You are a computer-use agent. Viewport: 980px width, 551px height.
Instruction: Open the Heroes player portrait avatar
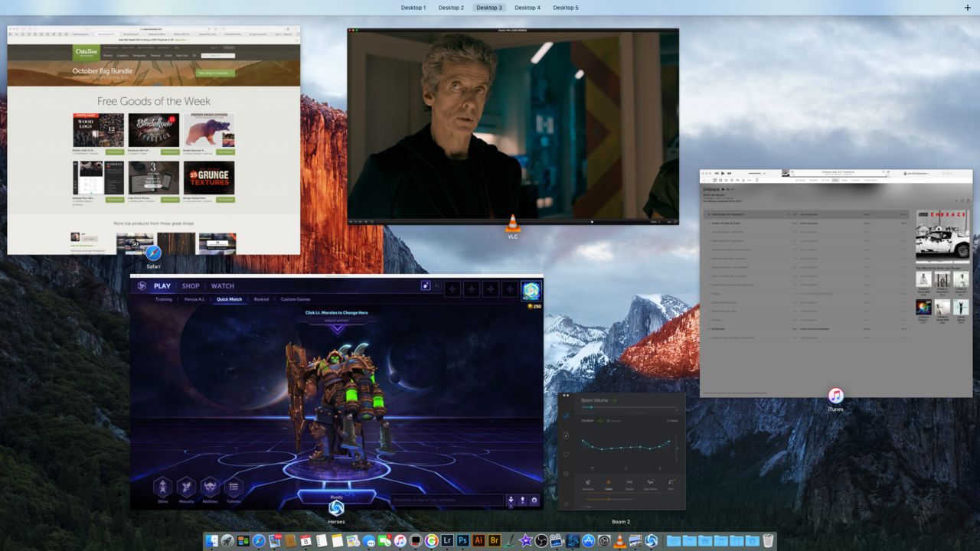click(x=531, y=290)
